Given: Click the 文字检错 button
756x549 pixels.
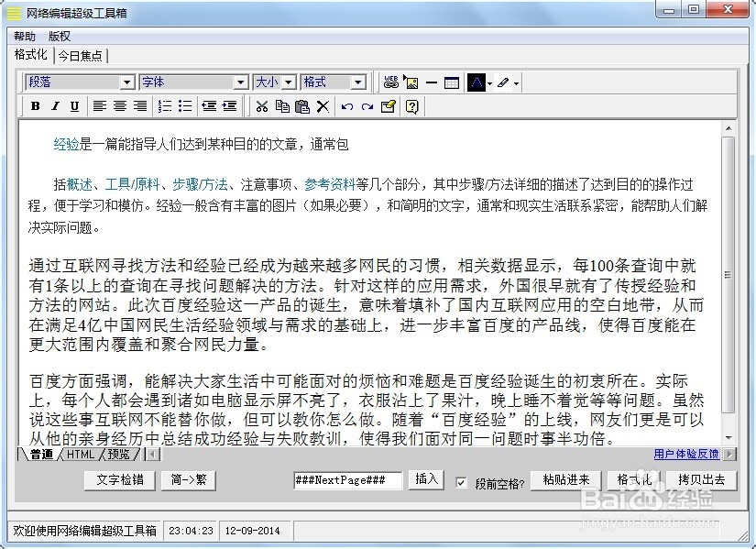Looking at the screenshot, I should [x=119, y=480].
